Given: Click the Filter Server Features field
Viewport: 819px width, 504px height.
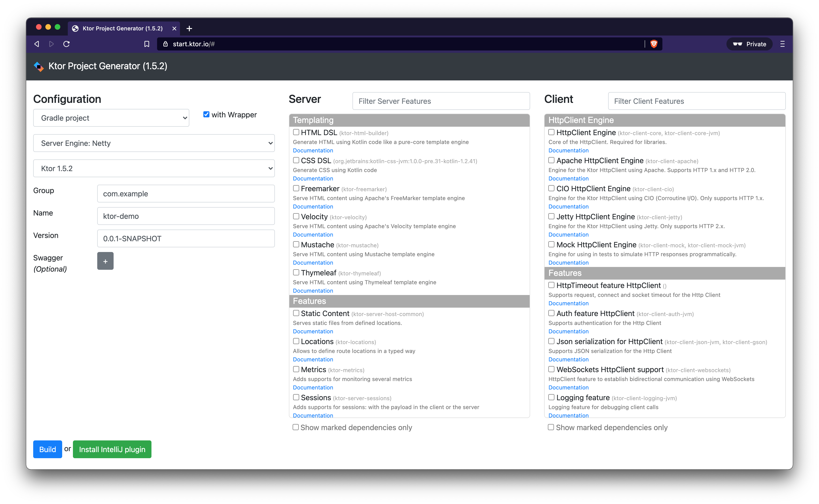Looking at the screenshot, I should [x=441, y=101].
